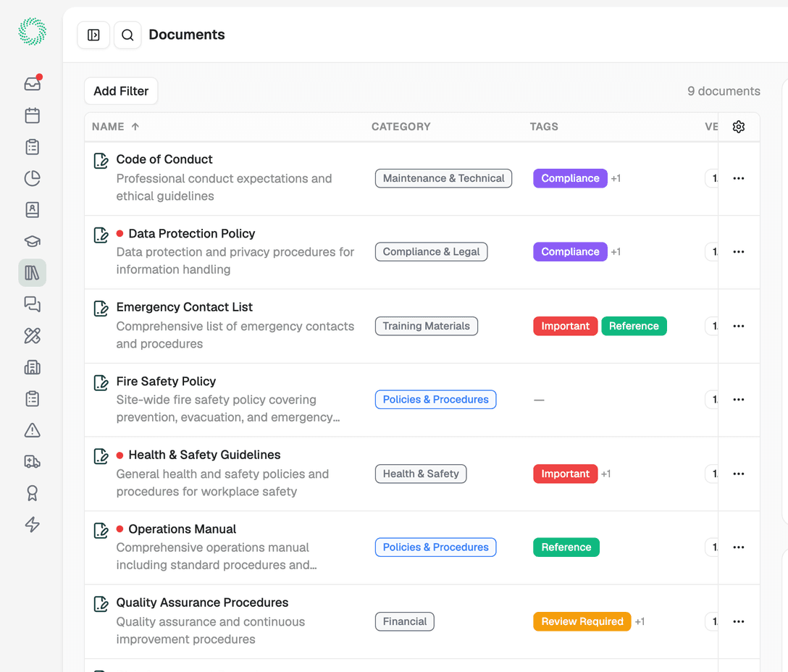
Task: Open the ambulance truck icon in sidebar
Action: click(32, 461)
